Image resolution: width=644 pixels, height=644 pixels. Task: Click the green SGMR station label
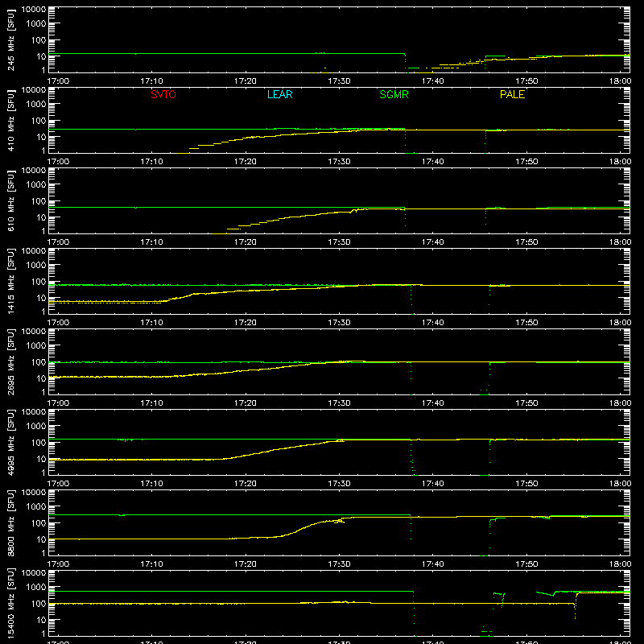pyautogui.click(x=394, y=94)
